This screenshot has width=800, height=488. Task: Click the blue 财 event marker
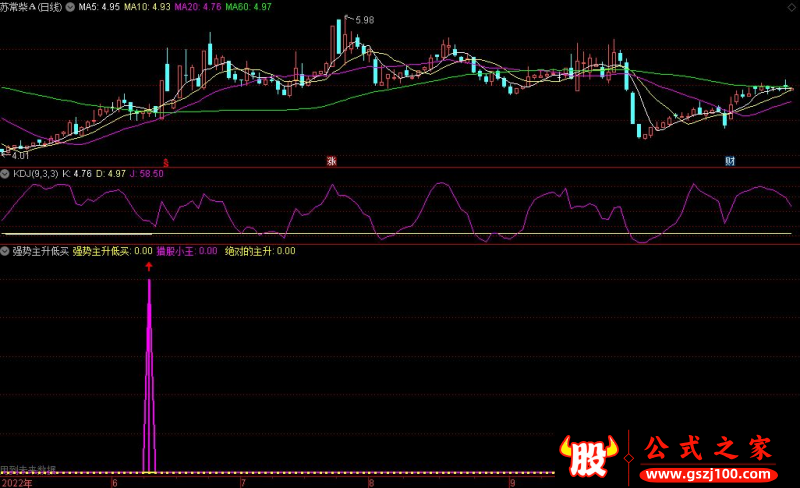(x=730, y=161)
